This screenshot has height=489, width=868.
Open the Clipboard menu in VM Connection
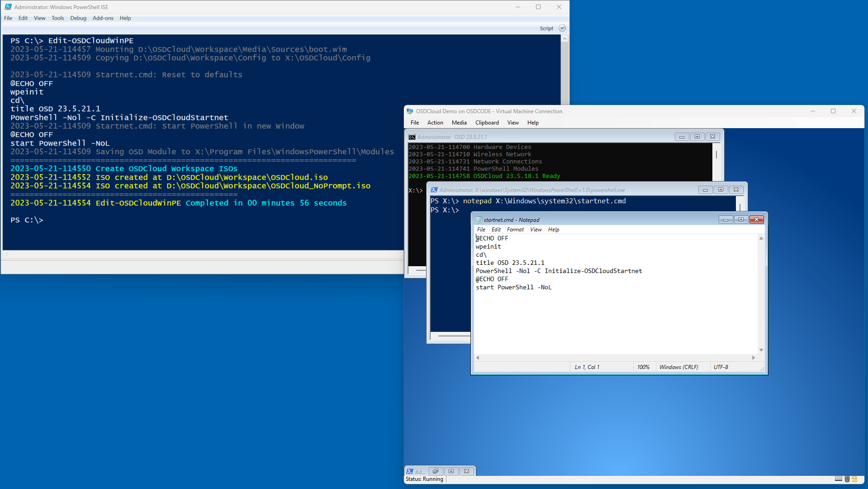(x=487, y=123)
